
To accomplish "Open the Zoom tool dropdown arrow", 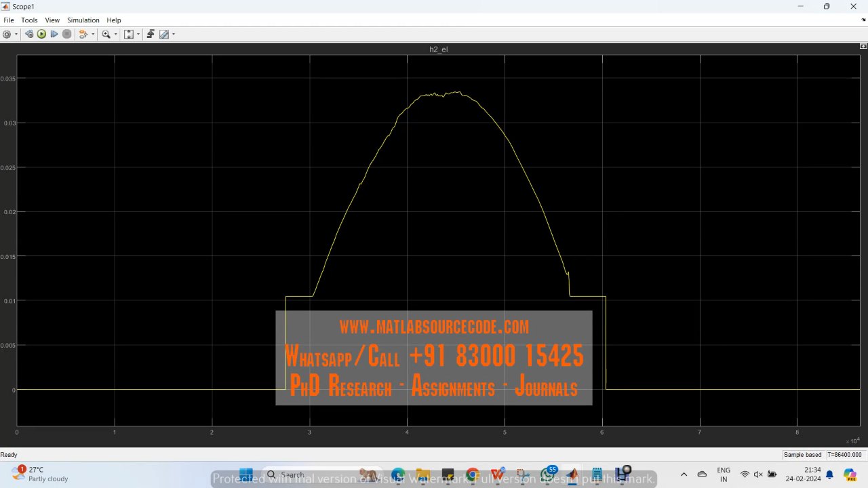I will (x=115, y=34).
